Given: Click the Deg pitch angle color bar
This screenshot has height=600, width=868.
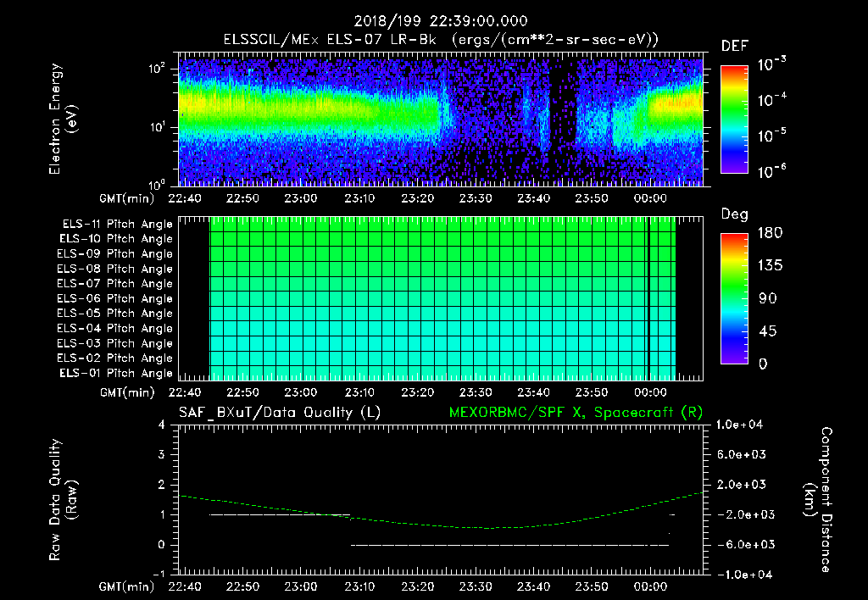Looking at the screenshot, I should point(734,298).
